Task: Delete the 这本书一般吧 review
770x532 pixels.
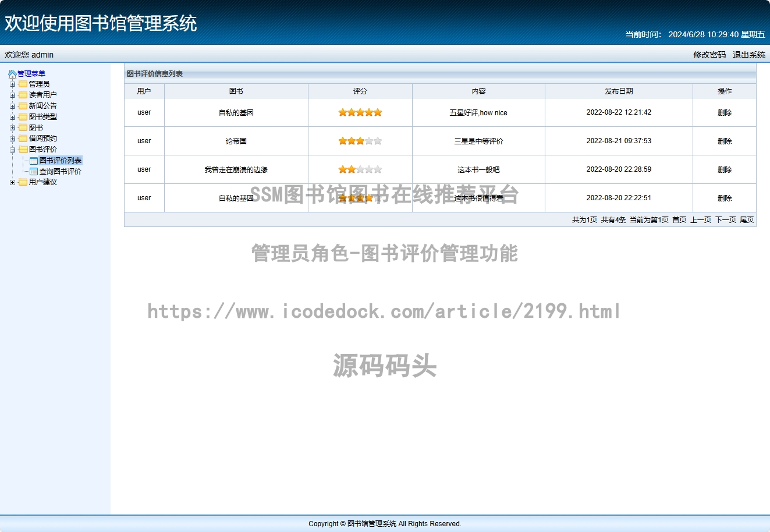Action: pos(725,170)
